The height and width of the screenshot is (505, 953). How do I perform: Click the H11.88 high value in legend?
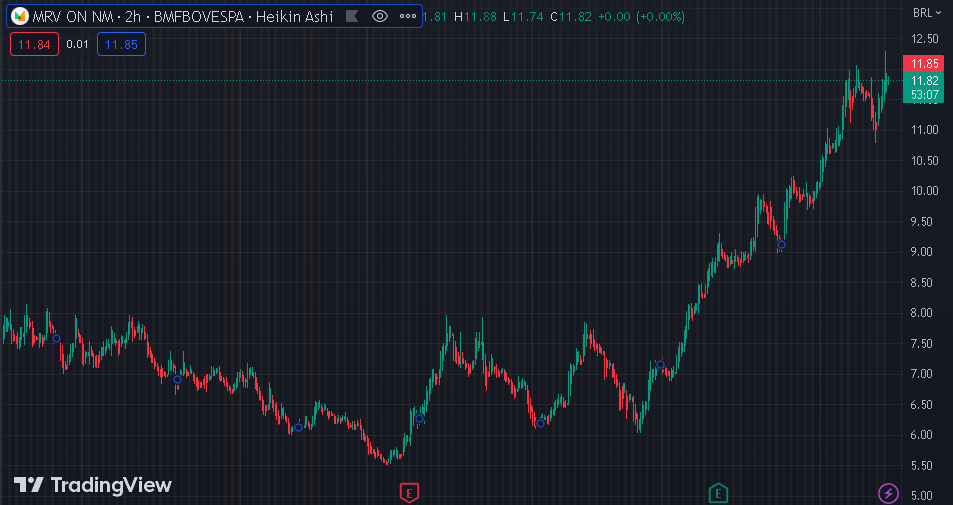(476, 16)
